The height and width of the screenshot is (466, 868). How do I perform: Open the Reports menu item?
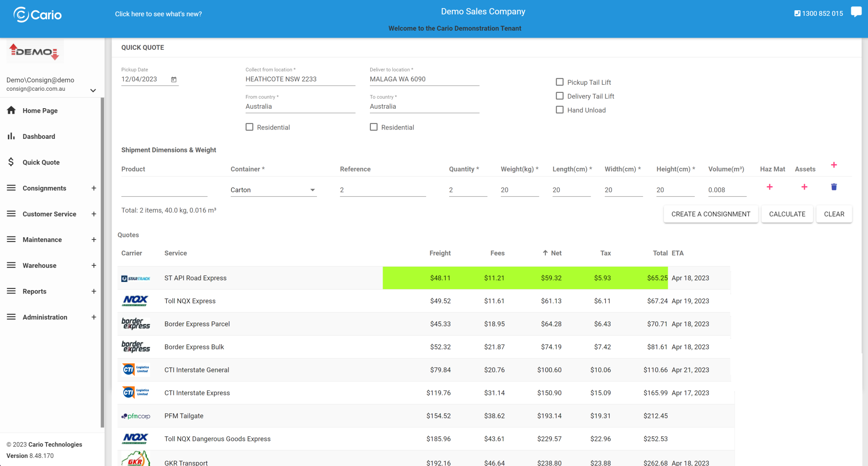click(35, 291)
